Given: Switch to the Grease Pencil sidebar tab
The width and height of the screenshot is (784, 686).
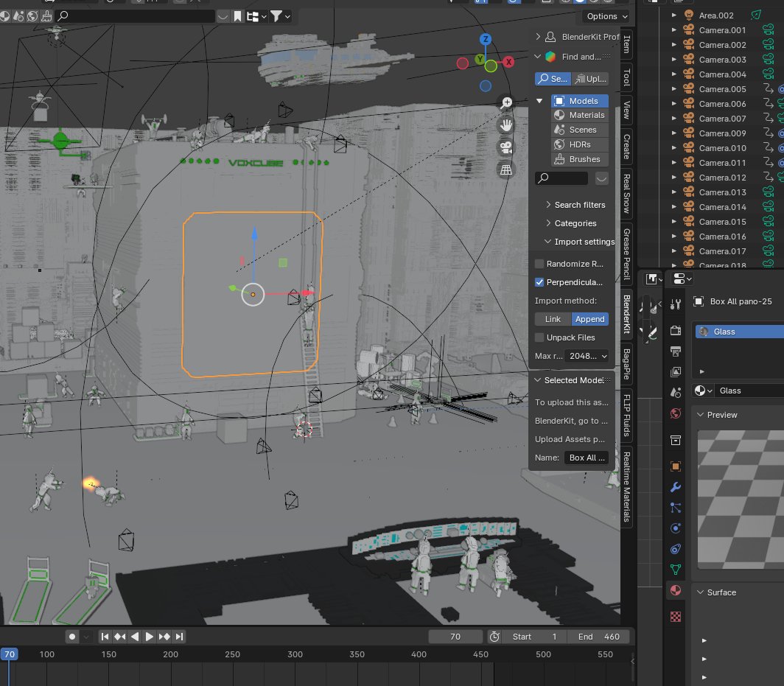Looking at the screenshot, I should click(627, 254).
